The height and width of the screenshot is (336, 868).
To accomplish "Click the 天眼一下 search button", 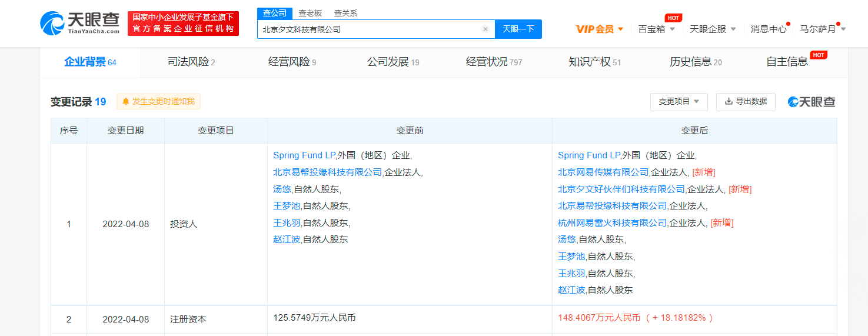I will coord(518,29).
